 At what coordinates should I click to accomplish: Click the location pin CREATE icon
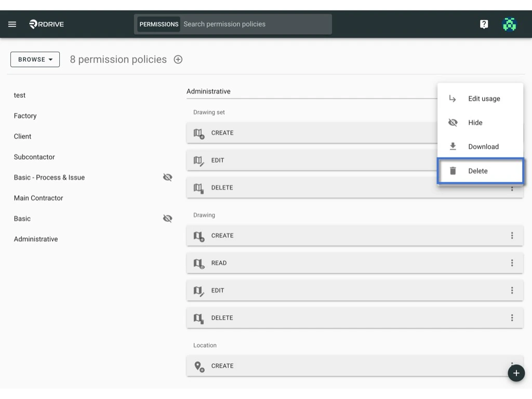[x=198, y=366]
